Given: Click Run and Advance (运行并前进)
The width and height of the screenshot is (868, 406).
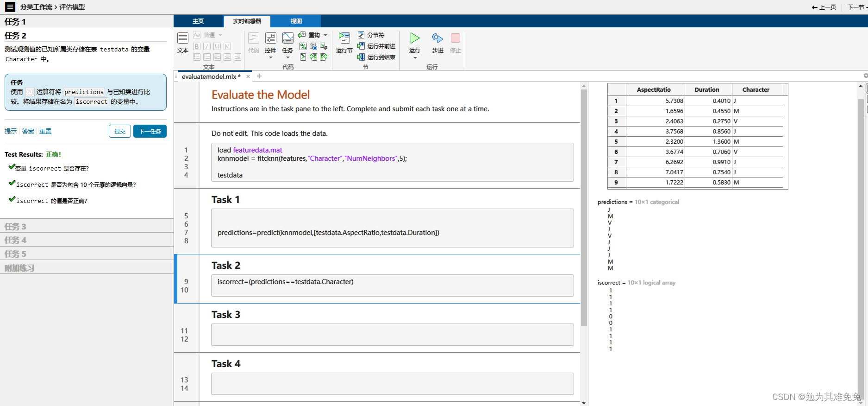Looking at the screenshot, I should tap(376, 46).
